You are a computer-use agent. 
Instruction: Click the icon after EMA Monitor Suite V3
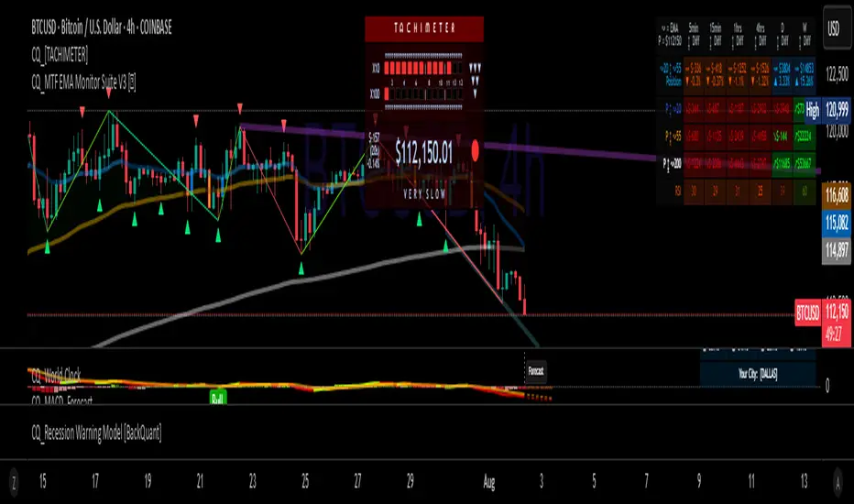pos(132,82)
